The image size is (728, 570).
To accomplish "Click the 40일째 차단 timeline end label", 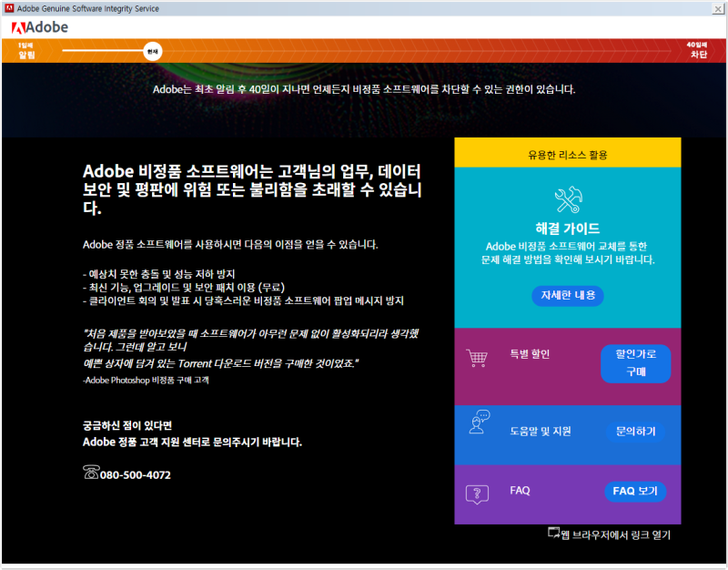I will tap(697, 50).
